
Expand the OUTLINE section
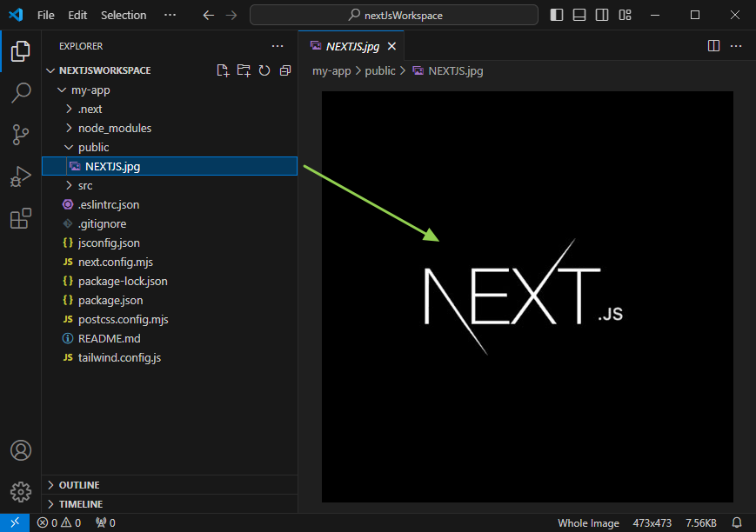[170, 485]
